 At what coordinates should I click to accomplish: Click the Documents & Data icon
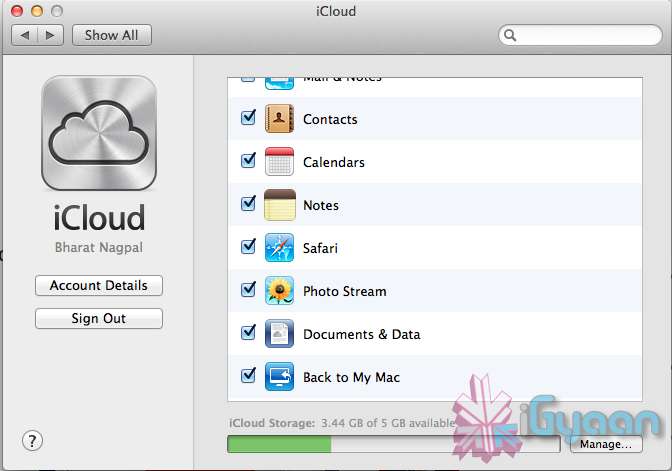click(279, 334)
